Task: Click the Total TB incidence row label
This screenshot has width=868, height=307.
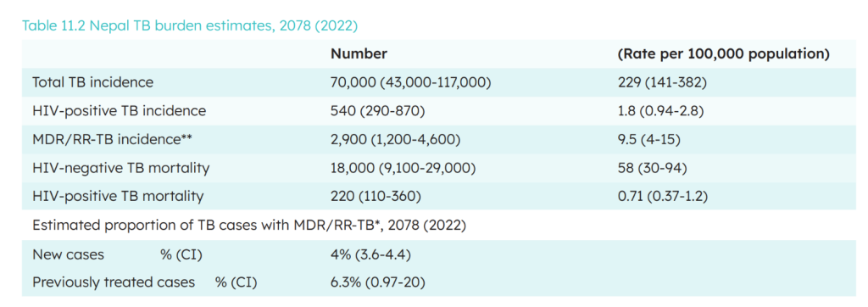Action: (93, 82)
